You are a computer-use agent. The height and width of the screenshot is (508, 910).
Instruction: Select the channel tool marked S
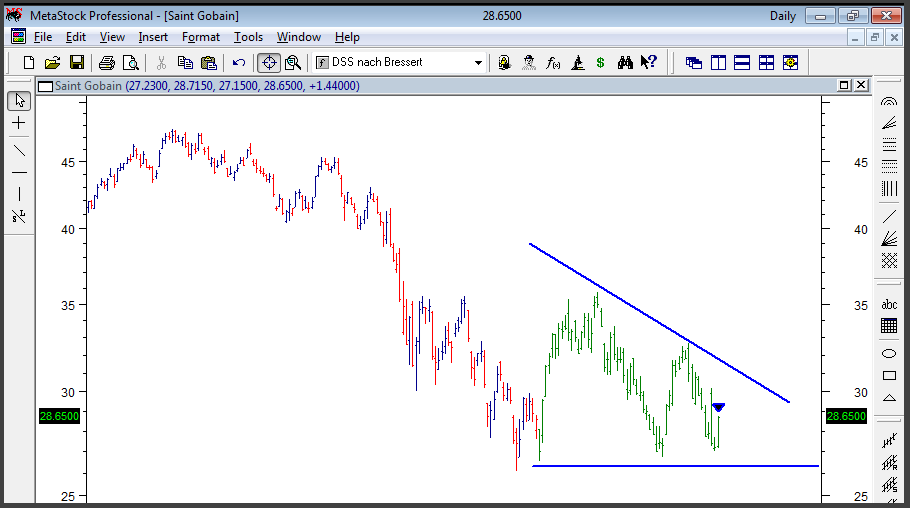point(889,485)
